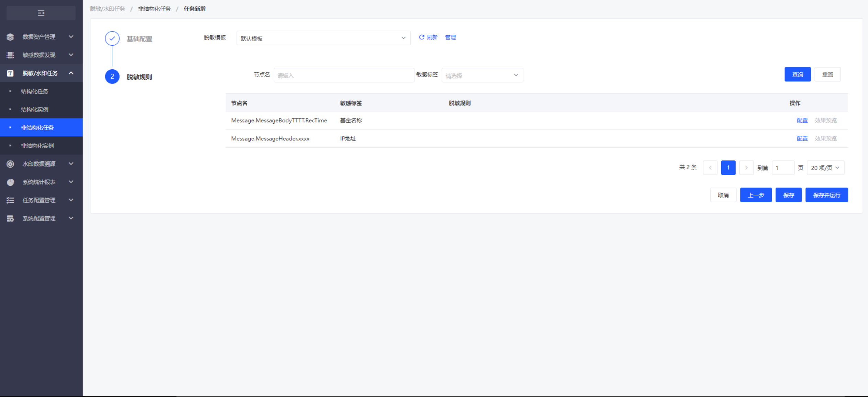
Task: Expand 任务配置管理 menu chevron
Action: click(71, 200)
